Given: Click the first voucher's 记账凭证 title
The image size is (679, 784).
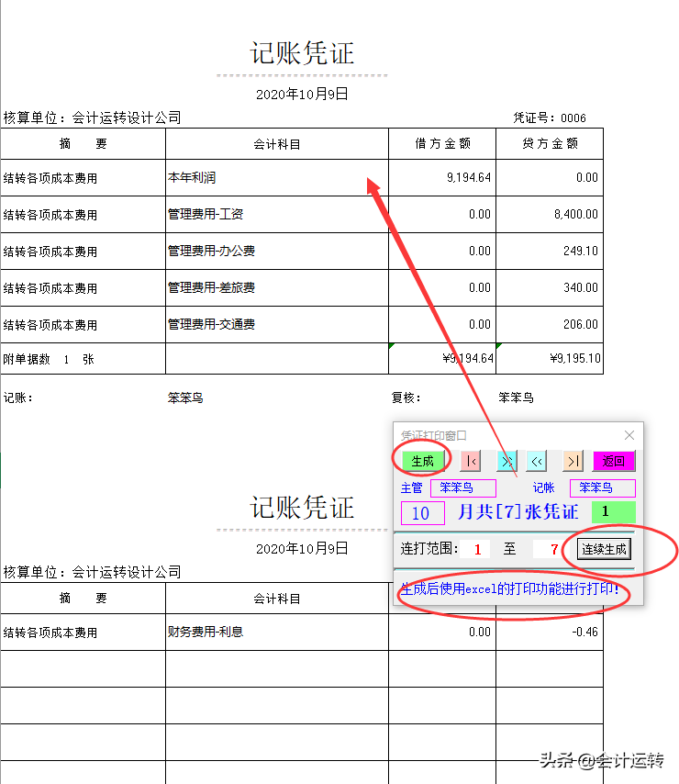Looking at the screenshot, I should coord(302,53).
